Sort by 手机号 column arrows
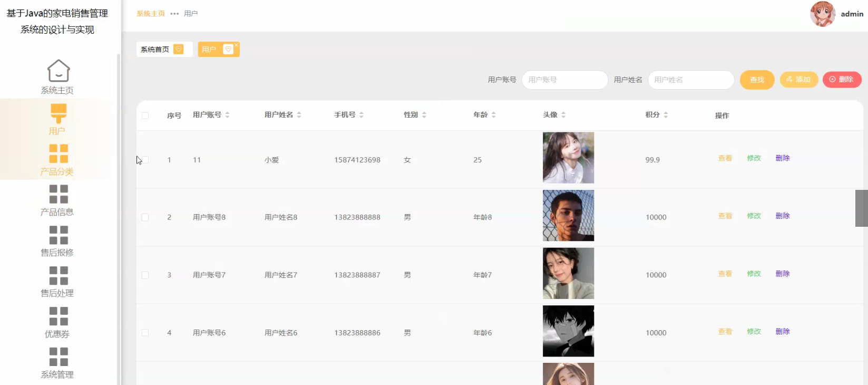This screenshot has height=385, width=868. pos(362,115)
